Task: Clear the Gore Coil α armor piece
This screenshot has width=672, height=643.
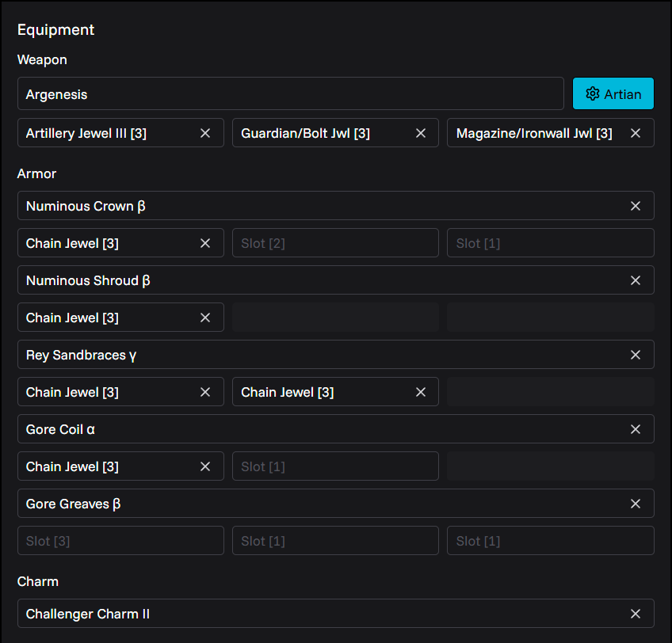Action: click(x=636, y=429)
